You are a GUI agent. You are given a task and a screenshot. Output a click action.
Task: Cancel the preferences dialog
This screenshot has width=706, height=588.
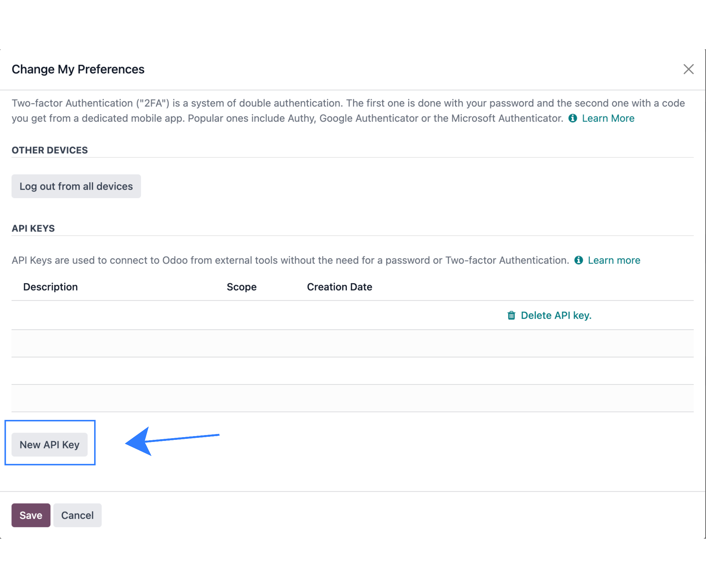[77, 515]
